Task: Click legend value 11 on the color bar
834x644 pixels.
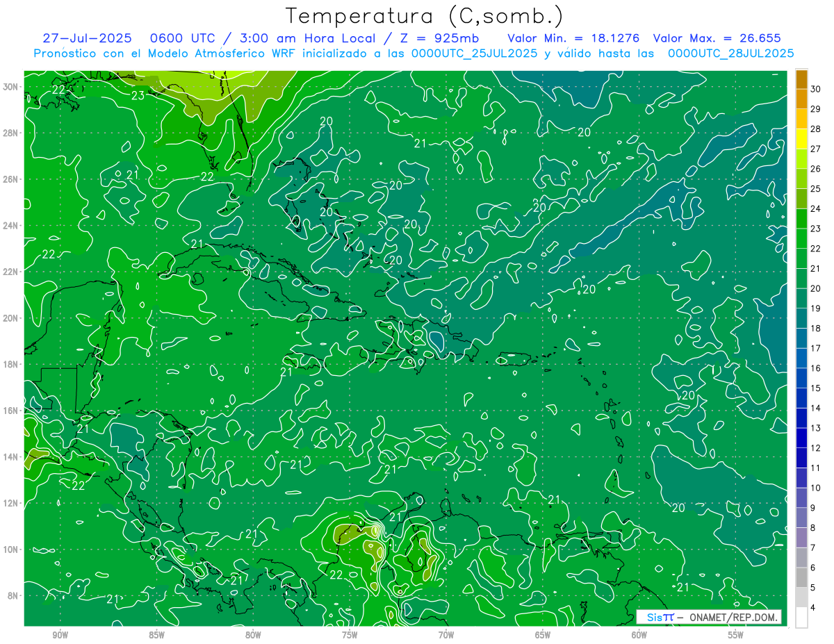Action: tap(816, 468)
